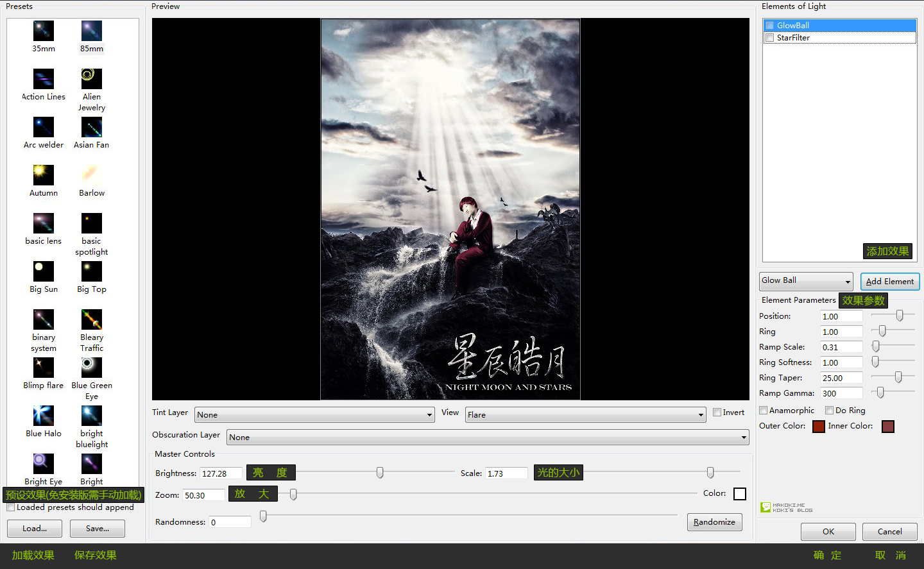Dismiss dialog with Cancel button

click(x=890, y=532)
